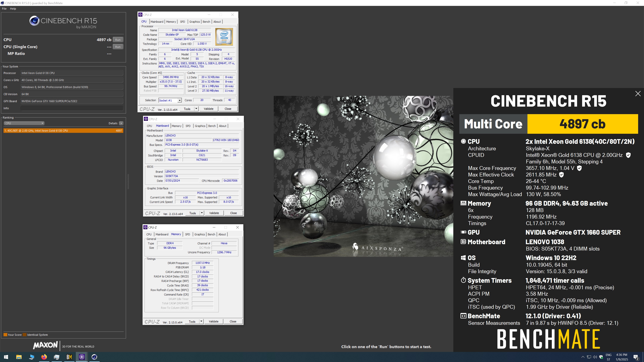Open CPU-Z from the taskbar
Image resolution: width=644 pixels, height=362 pixels.
pyautogui.click(x=82, y=357)
